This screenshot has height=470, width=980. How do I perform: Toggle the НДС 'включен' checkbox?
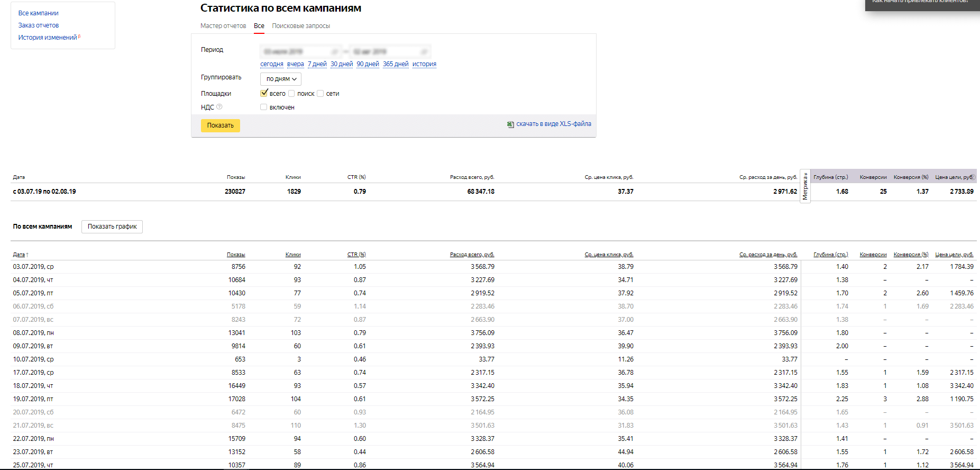pos(264,107)
